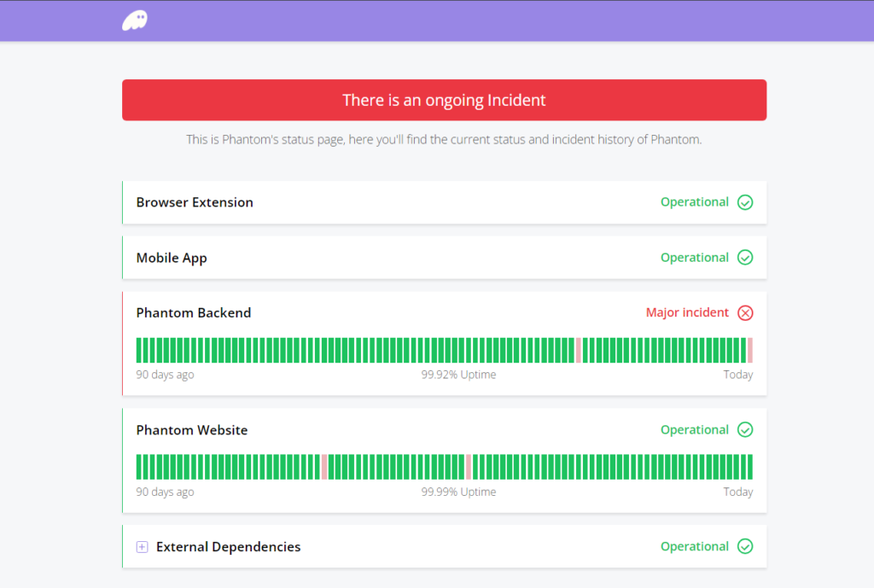
Task: Select the Mobile App component name
Action: 172,258
